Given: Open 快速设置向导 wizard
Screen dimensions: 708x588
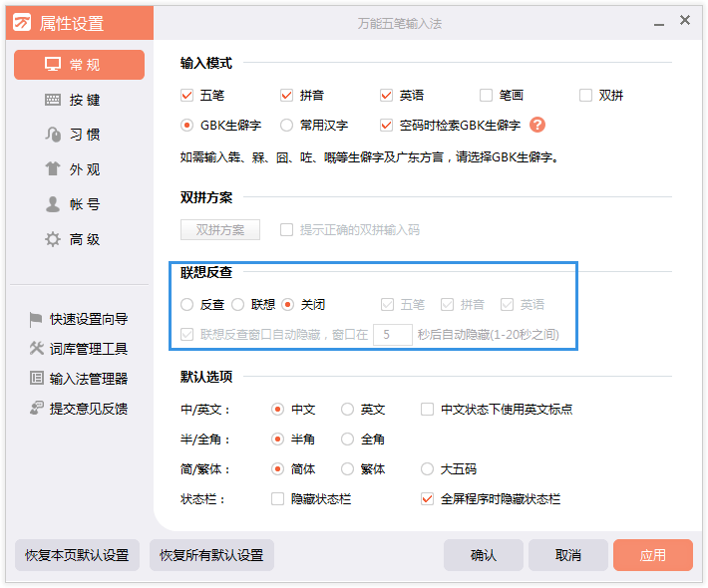Looking at the screenshot, I should click(79, 319).
